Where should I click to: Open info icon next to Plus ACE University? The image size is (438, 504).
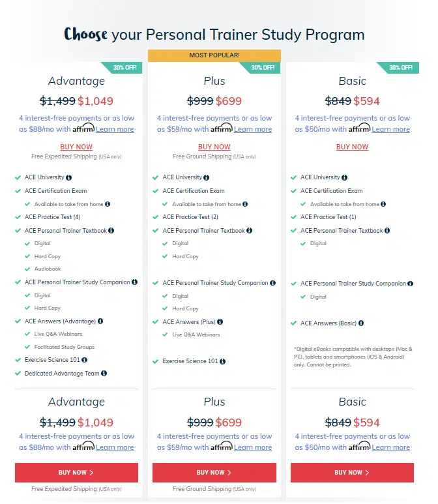pyautogui.click(x=207, y=177)
